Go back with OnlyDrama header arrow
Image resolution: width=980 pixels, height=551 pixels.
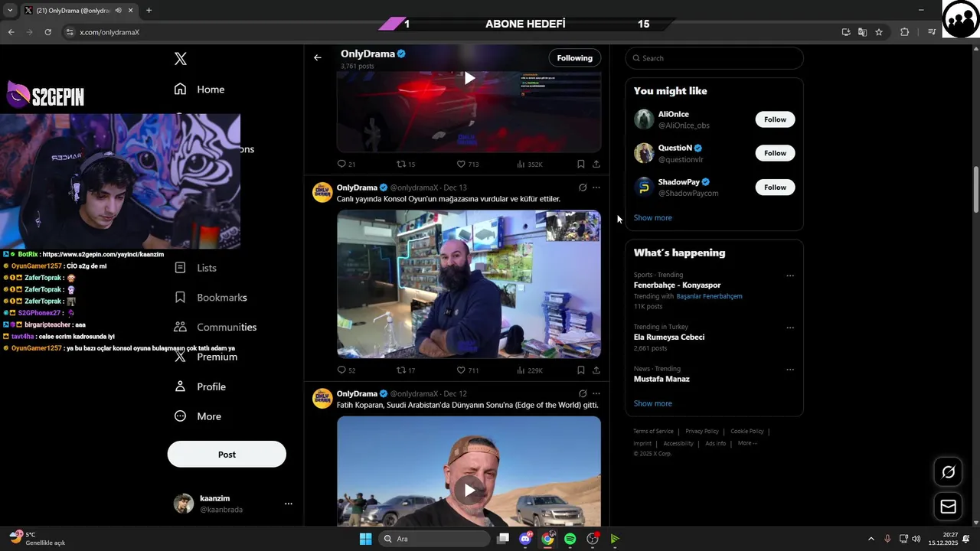pos(318,57)
